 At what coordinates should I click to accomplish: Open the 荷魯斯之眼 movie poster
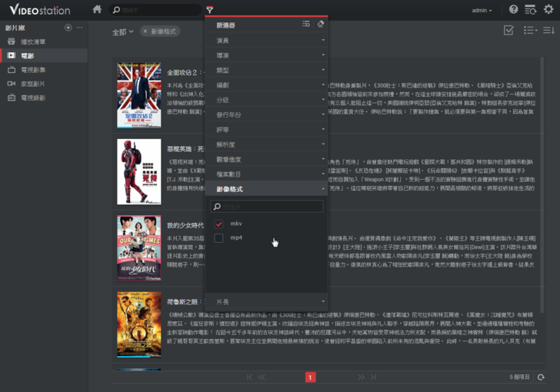click(x=139, y=324)
